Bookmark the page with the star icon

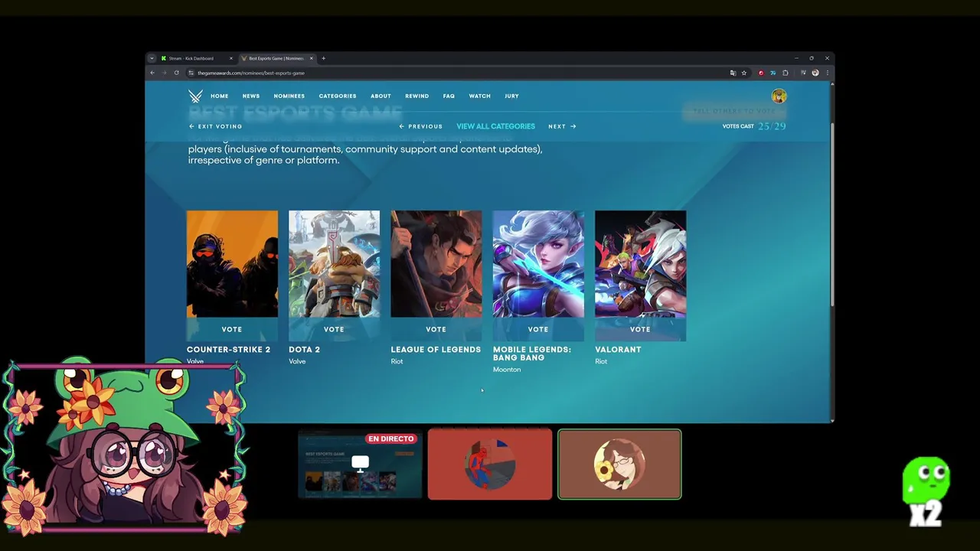point(743,73)
